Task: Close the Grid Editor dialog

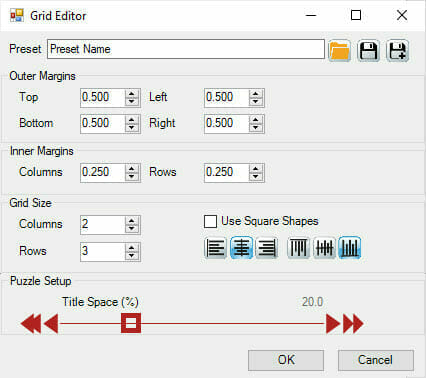Action: [x=402, y=15]
